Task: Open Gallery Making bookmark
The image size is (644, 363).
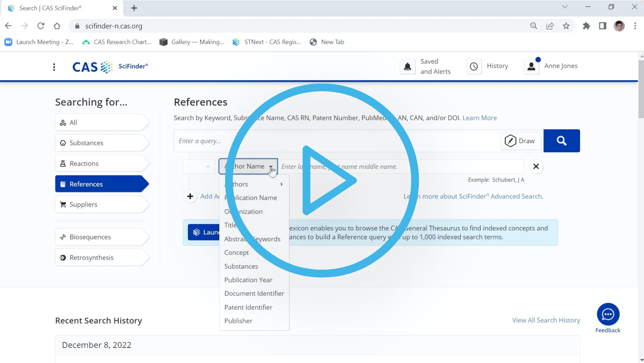Action: tap(192, 42)
